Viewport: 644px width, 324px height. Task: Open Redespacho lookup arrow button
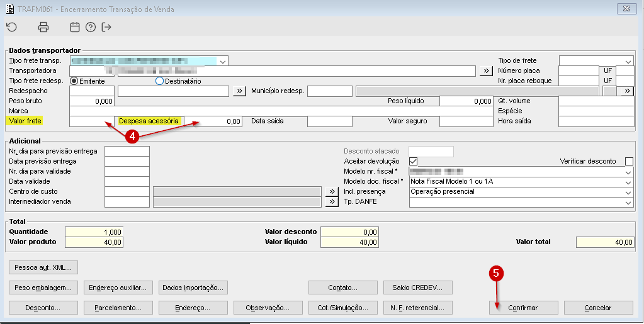tap(239, 91)
